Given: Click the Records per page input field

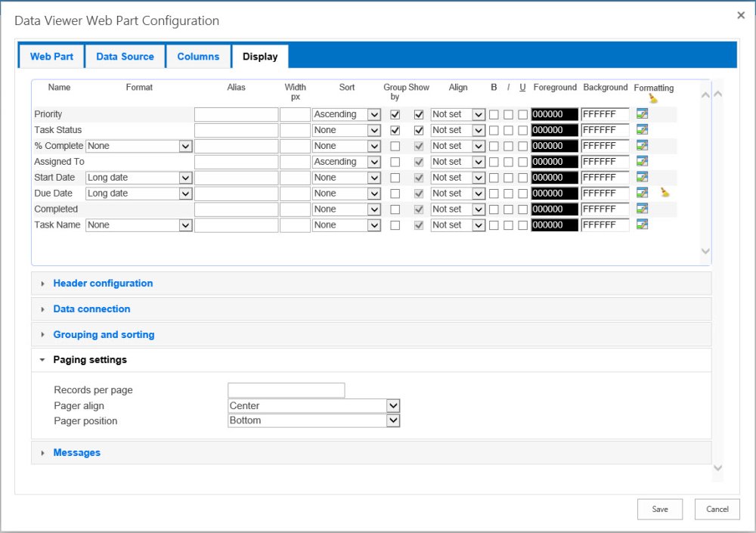Looking at the screenshot, I should coord(286,390).
